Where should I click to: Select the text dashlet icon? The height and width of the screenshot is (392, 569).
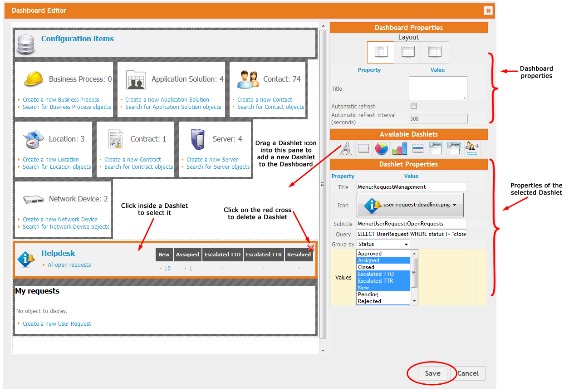[345, 148]
